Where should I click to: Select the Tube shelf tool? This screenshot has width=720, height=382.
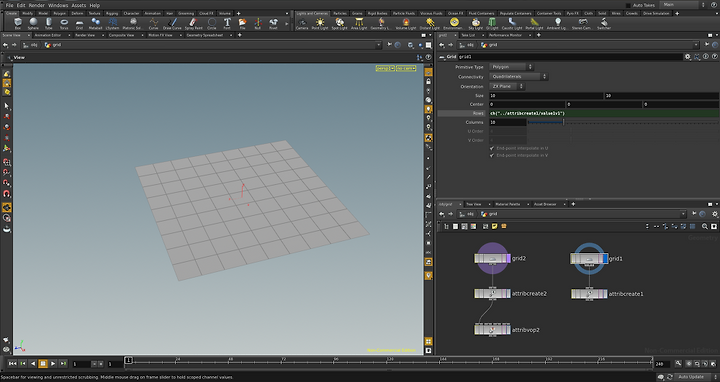[x=49, y=23]
